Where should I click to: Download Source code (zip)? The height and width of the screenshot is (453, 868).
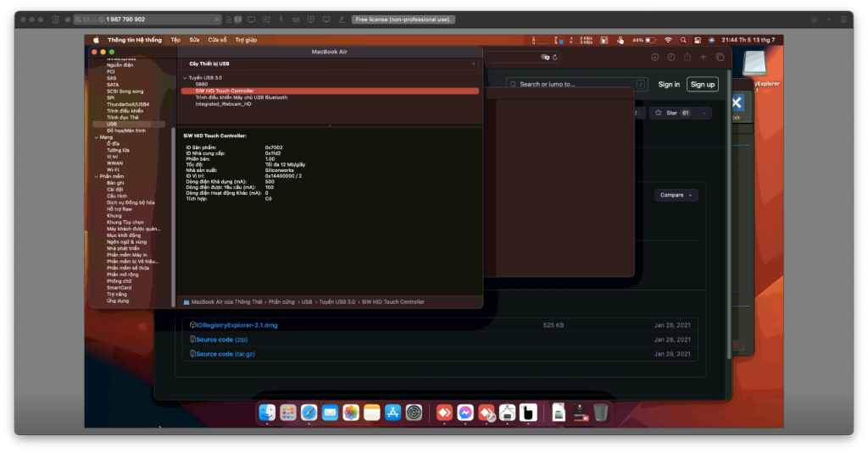[x=221, y=340]
